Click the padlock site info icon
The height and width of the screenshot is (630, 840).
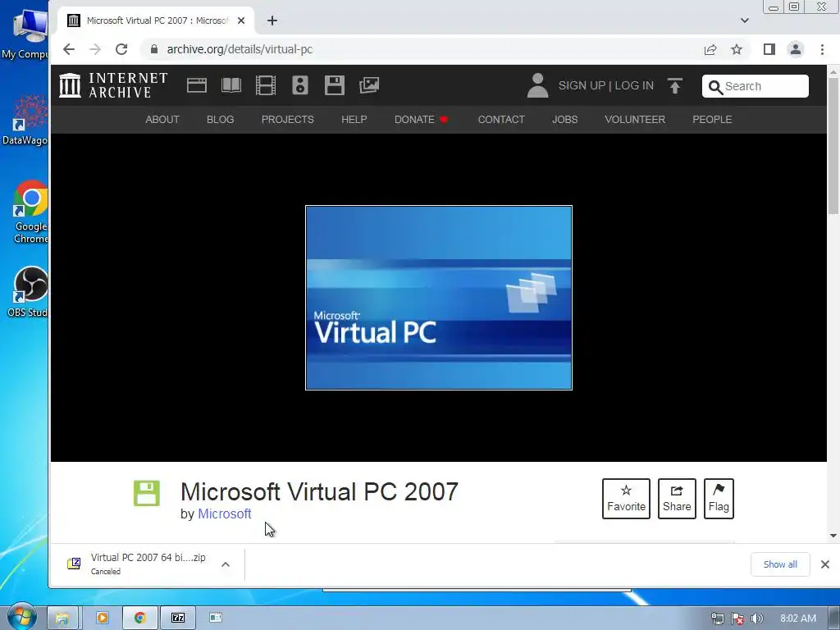(x=154, y=49)
